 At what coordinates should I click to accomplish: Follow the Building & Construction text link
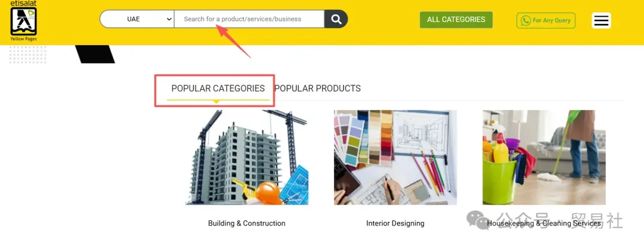click(247, 223)
